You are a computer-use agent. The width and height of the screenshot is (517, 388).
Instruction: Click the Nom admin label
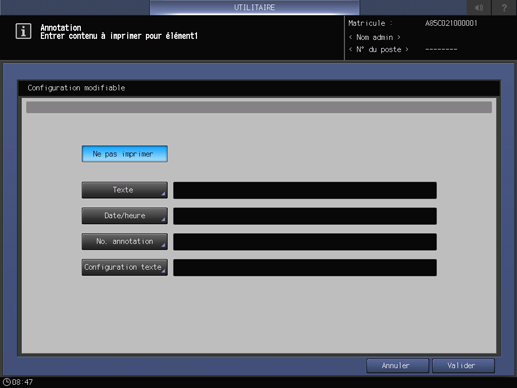coord(374,37)
